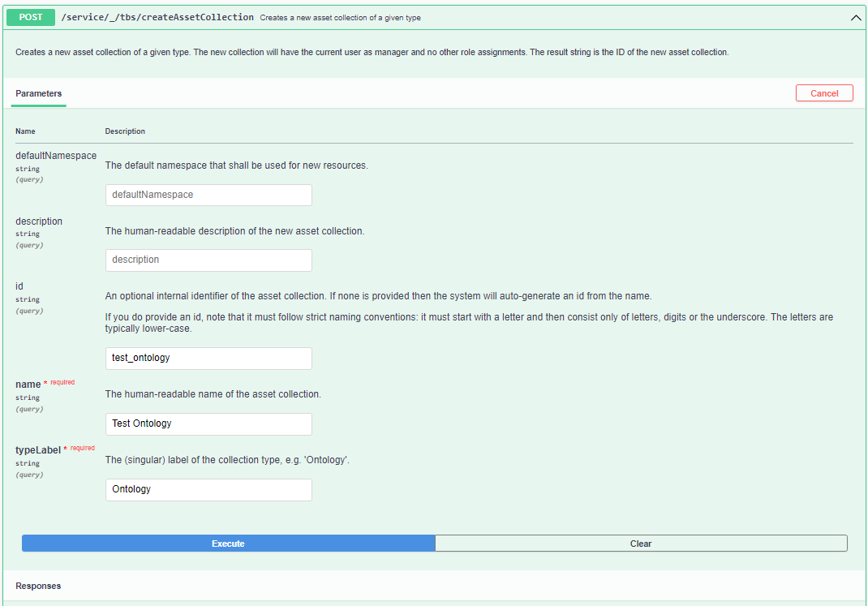Click the Cancel button to exit try-out mode
Viewport: 868px width, 606px height.
(x=824, y=92)
